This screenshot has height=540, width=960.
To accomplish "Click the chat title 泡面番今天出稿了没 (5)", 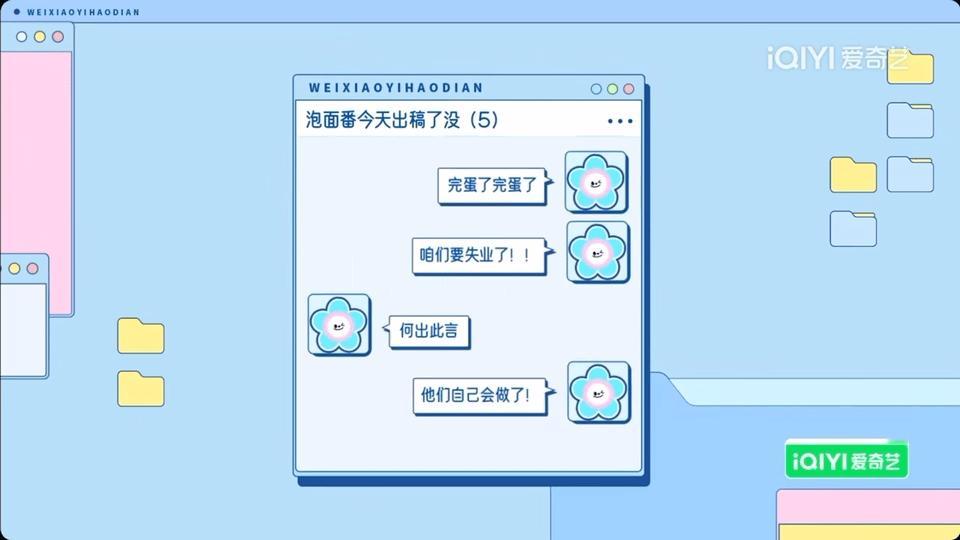I will point(402,120).
